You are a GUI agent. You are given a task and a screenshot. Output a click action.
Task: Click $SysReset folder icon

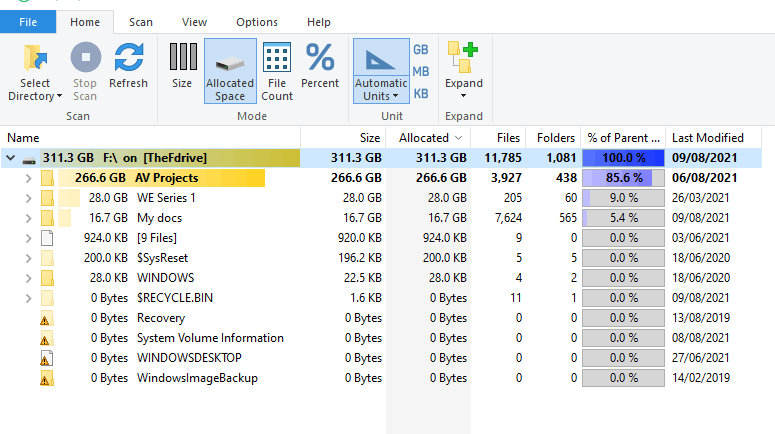point(47,258)
